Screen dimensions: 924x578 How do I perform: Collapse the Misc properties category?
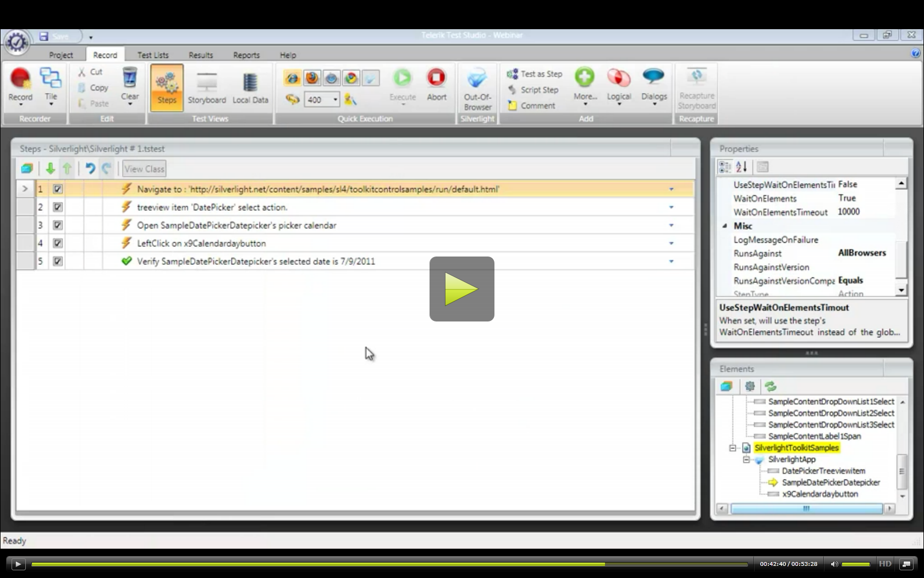click(725, 226)
